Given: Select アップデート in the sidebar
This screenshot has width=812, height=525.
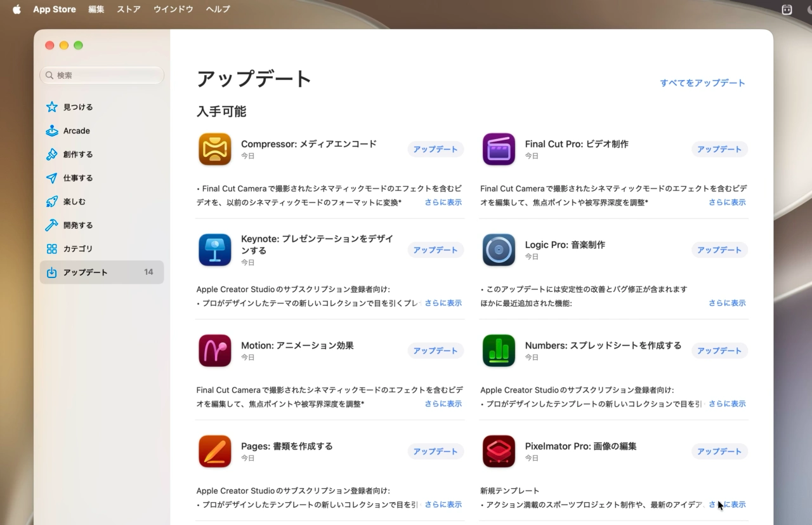Looking at the screenshot, I should pos(101,272).
